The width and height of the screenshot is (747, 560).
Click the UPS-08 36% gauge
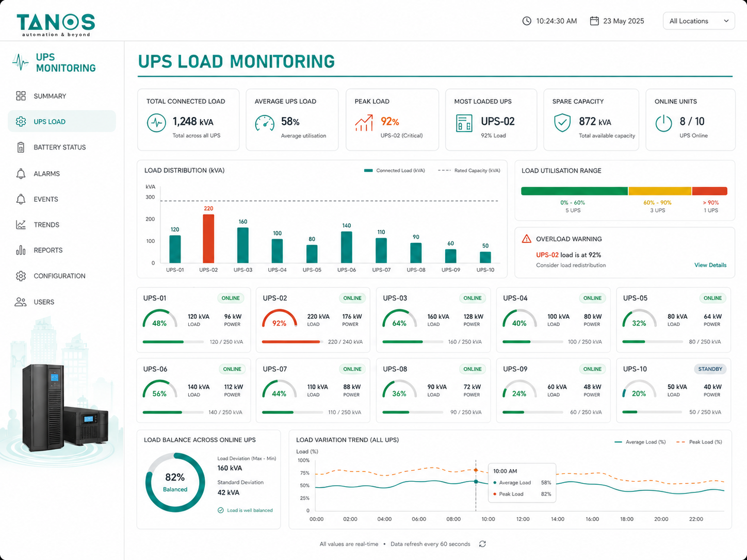coord(399,389)
